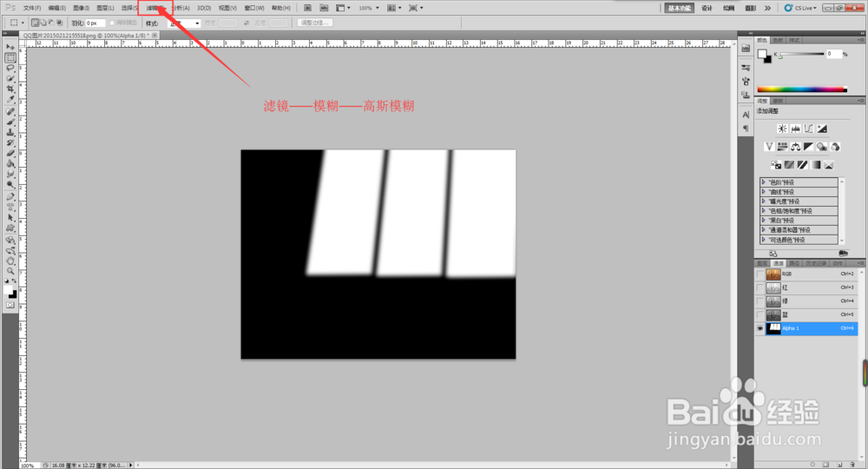868x469 pixels.
Task: Expand the "曲线"预设 presets list
Action: [763, 192]
